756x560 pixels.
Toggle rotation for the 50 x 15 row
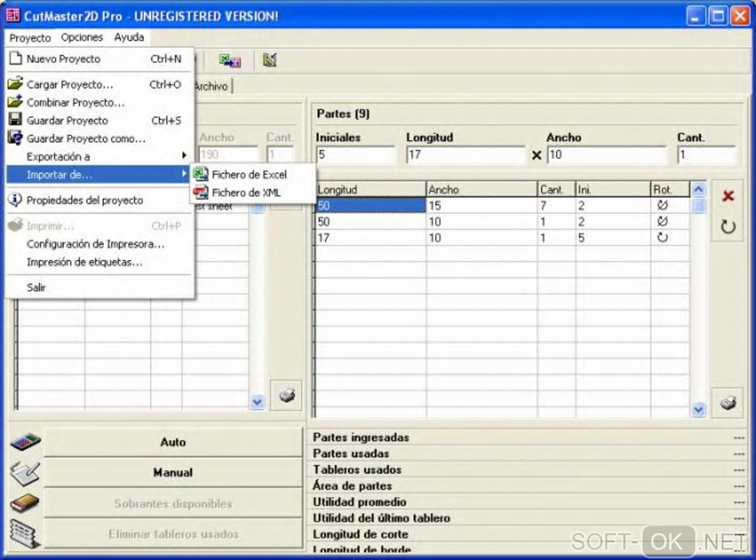click(x=663, y=205)
